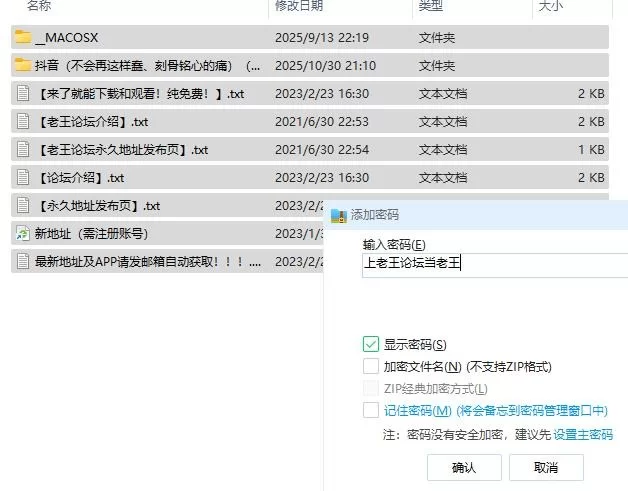Sort by the 修改日期 column header
Image resolution: width=628 pixels, height=491 pixels.
(x=299, y=6)
